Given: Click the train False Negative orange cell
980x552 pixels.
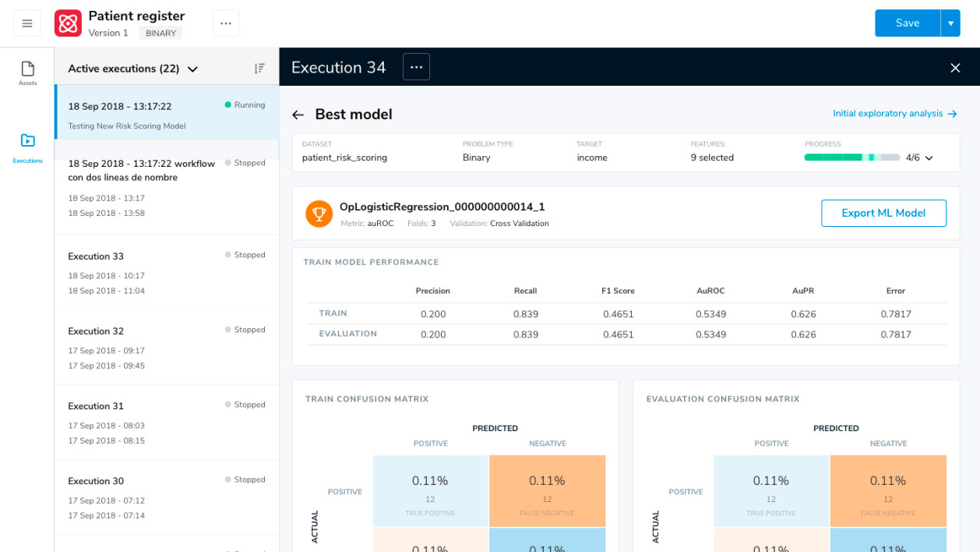Looking at the screenshot, I should pyautogui.click(x=547, y=489).
